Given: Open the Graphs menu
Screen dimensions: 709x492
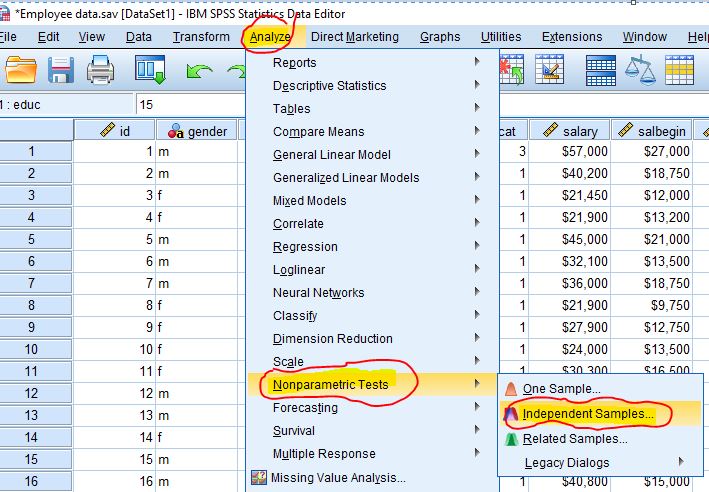Looking at the screenshot, I should tap(440, 37).
